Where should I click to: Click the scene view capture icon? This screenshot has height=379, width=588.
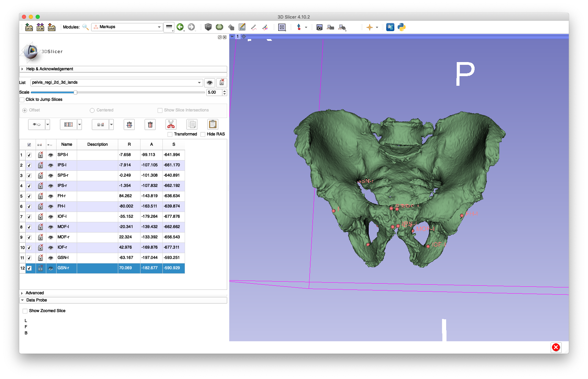pos(330,27)
